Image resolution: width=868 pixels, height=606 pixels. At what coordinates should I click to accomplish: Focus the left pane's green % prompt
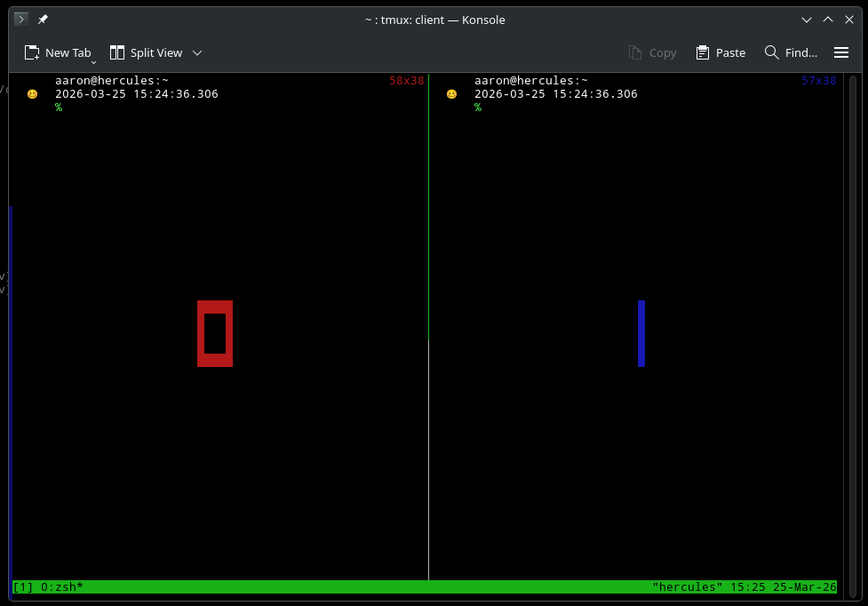(59, 108)
